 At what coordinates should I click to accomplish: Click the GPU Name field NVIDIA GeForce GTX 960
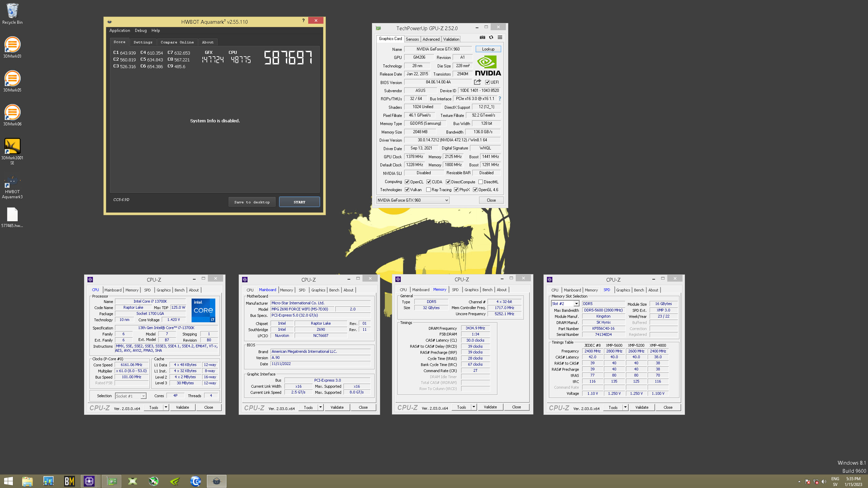438,49
